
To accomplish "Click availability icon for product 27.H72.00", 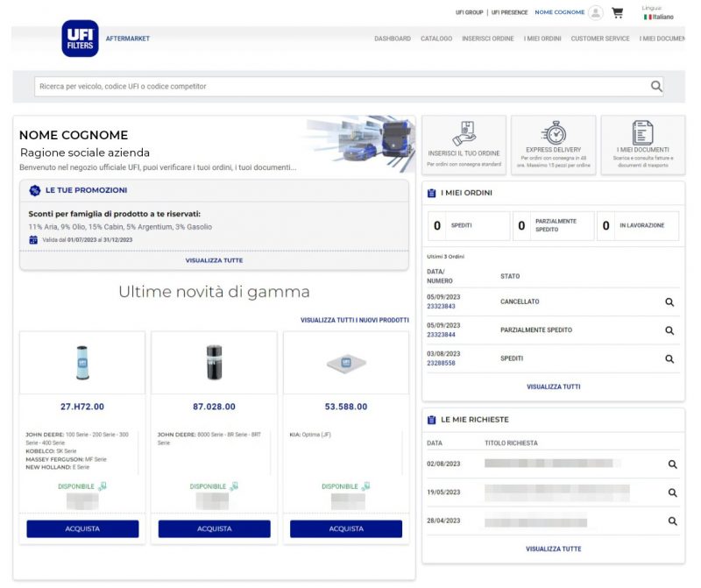I will 103,486.
